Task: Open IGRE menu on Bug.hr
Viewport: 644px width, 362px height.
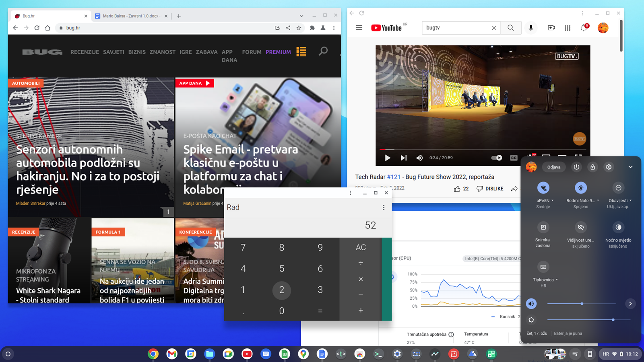Action: pos(186,52)
